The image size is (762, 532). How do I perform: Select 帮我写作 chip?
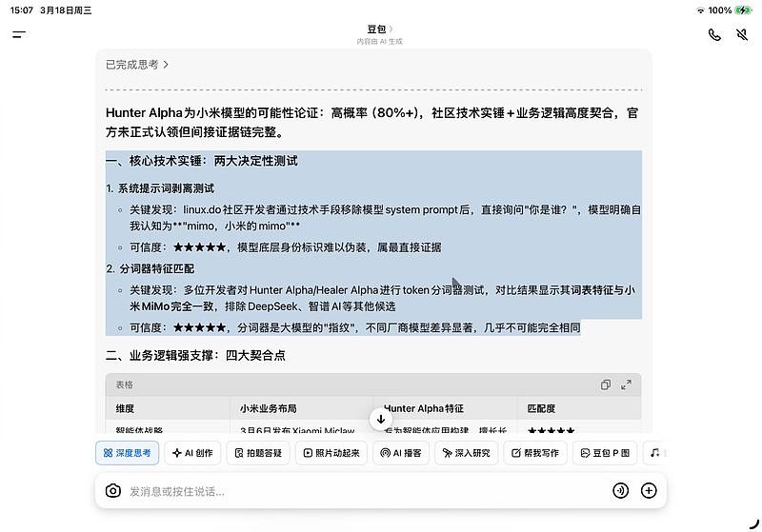(535, 453)
